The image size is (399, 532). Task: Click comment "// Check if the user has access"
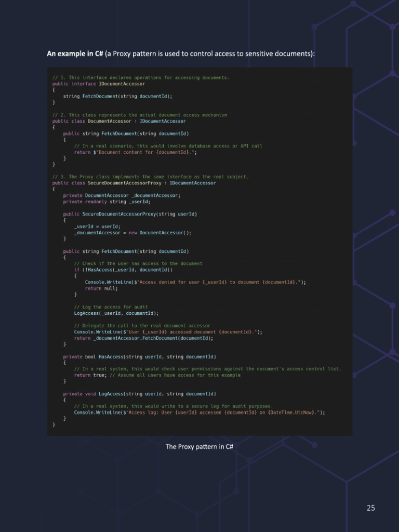point(138,263)
